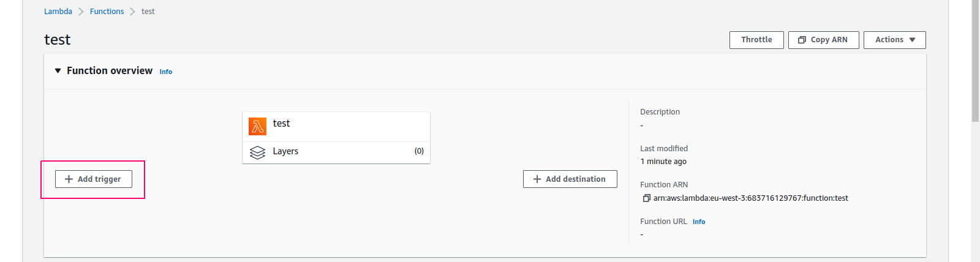980x262 pixels.
Task: Collapse the Function overview section
Action: [x=58, y=71]
